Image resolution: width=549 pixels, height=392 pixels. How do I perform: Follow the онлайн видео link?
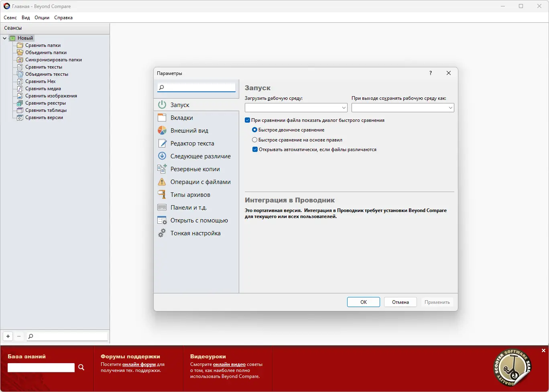click(229, 364)
